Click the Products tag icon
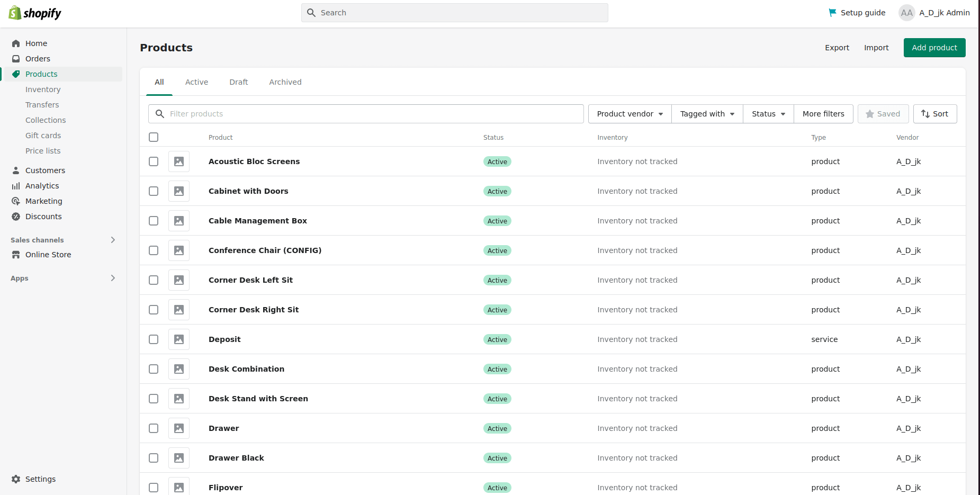980x495 pixels. (16, 74)
